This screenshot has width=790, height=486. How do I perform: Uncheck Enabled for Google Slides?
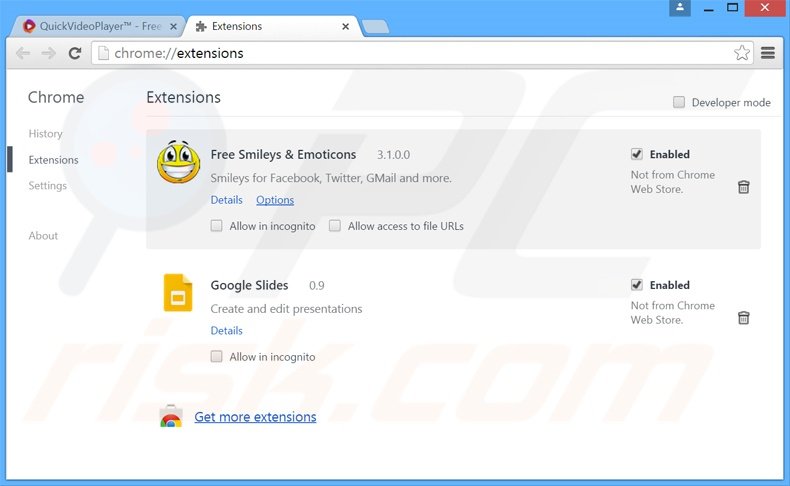click(637, 285)
